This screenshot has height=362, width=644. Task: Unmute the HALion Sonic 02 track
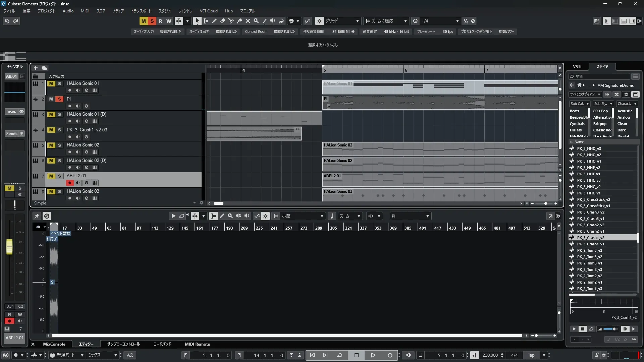pos(51,145)
